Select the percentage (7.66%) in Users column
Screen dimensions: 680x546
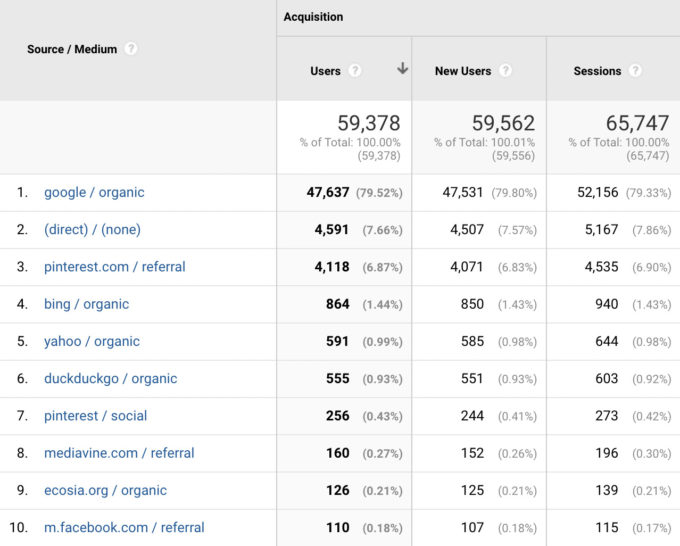point(382,230)
